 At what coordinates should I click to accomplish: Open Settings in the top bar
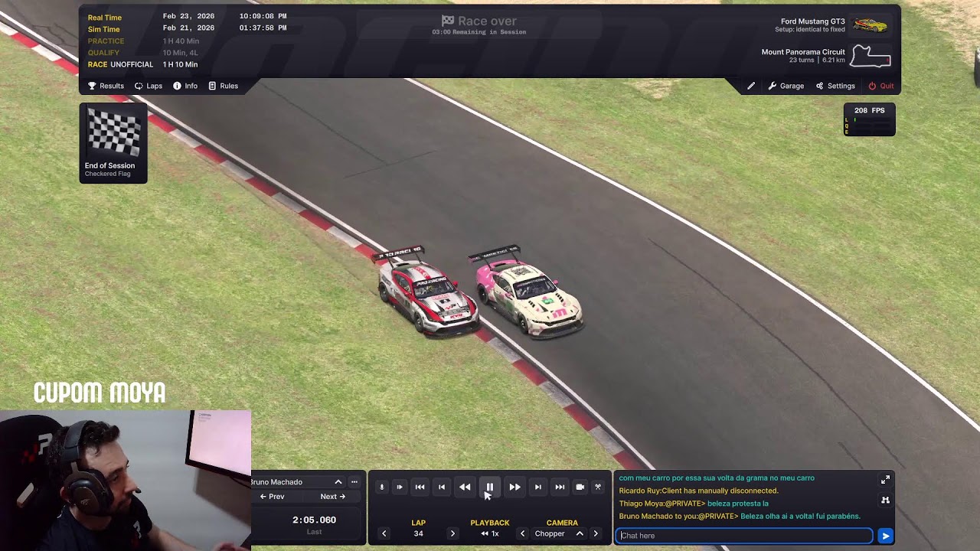point(835,86)
